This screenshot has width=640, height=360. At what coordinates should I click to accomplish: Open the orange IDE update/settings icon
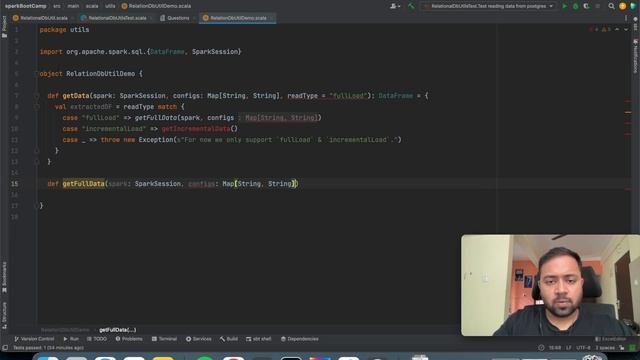point(622,6)
